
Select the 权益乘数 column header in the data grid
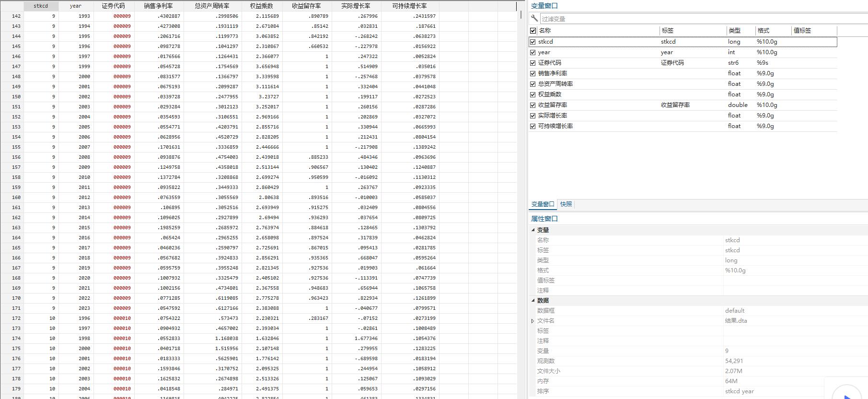pyautogui.click(x=262, y=6)
